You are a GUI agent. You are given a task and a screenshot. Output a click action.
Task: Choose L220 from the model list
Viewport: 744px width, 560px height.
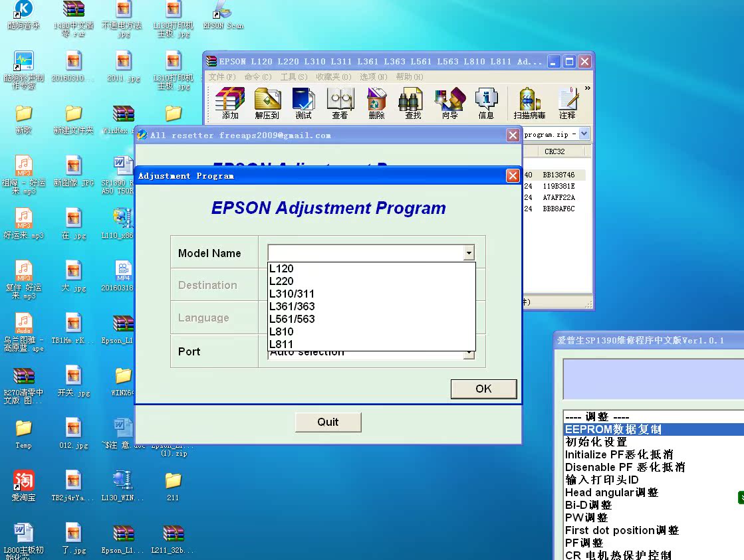point(372,281)
